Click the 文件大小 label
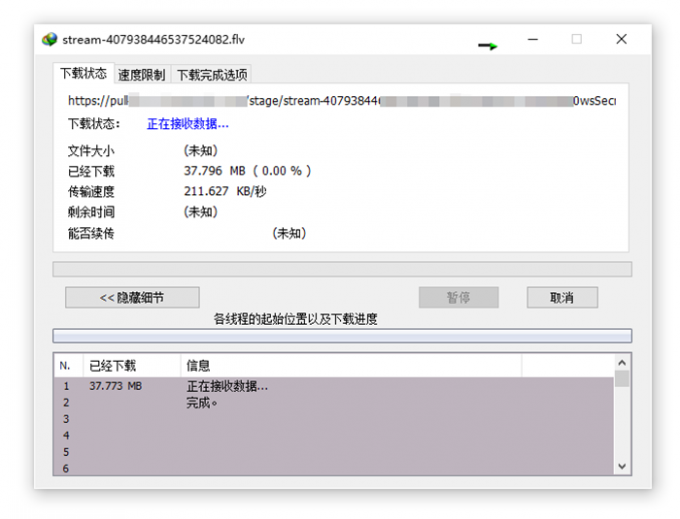This screenshot has width=680, height=519. click(x=91, y=151)
